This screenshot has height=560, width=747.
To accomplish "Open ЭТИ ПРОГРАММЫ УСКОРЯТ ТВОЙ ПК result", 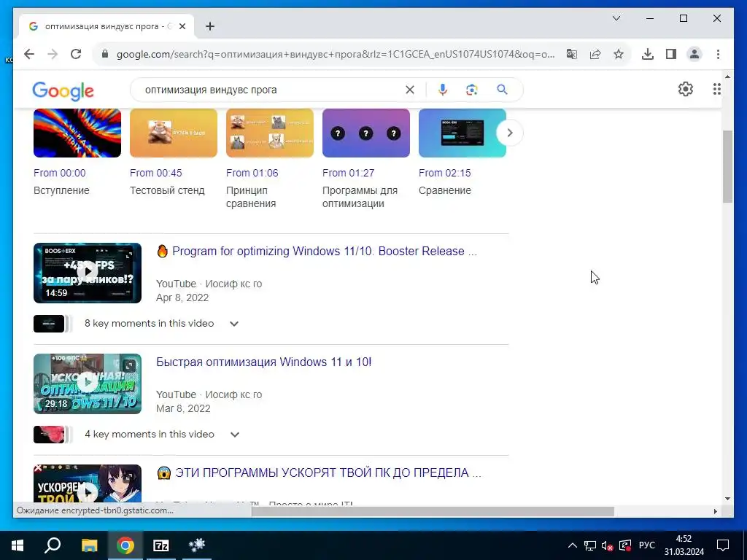I will coord(319,472).
